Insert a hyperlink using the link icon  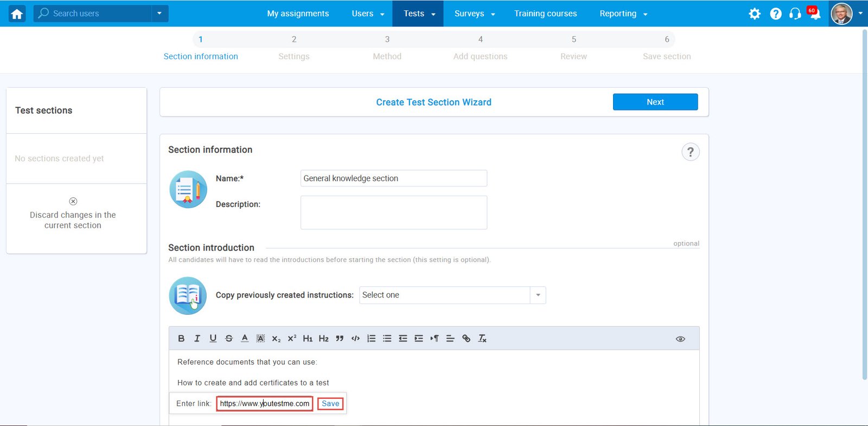[466, 338]
